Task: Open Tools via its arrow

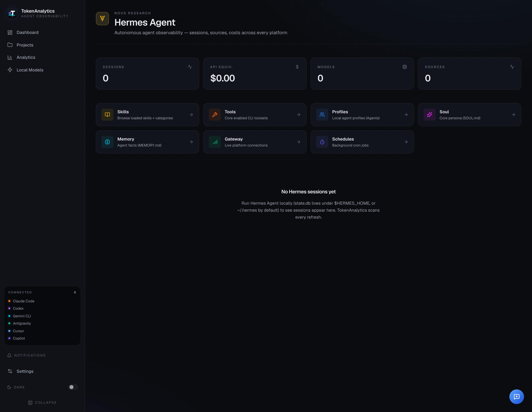Action: point(299,115)
